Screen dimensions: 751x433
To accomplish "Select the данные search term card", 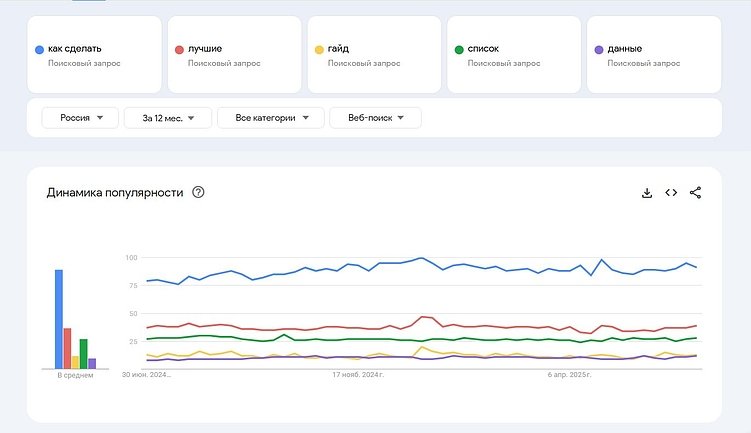I will (653, 55).
